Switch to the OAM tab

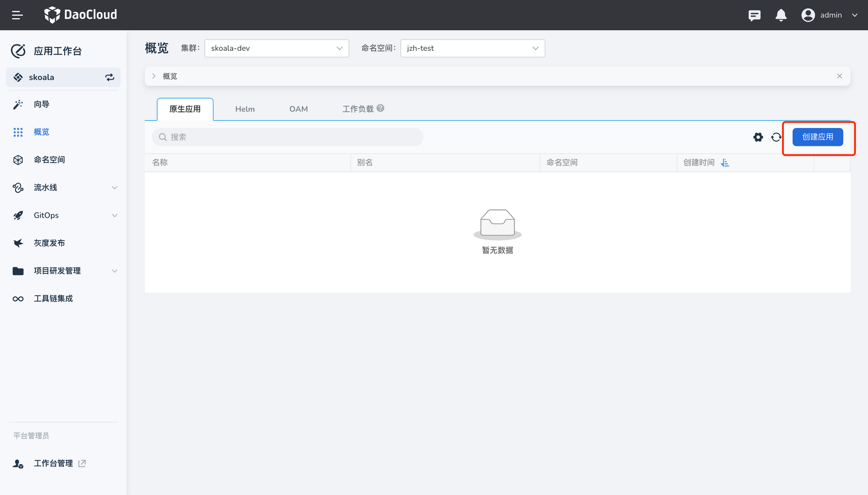pyautogui.click(x=299, y=109)
